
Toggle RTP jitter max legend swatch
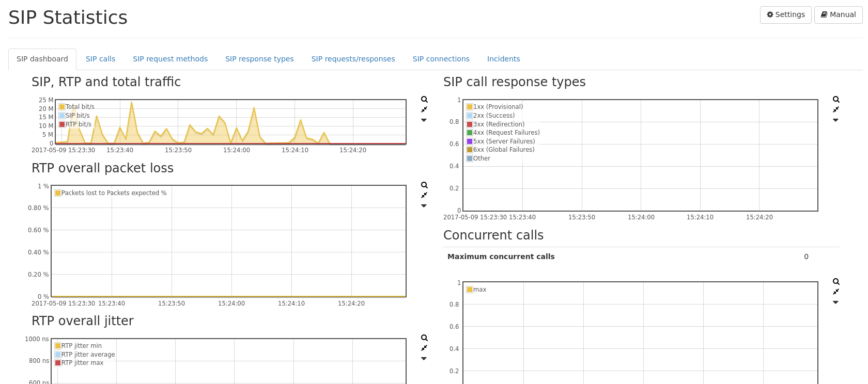[x=58, y=363]
